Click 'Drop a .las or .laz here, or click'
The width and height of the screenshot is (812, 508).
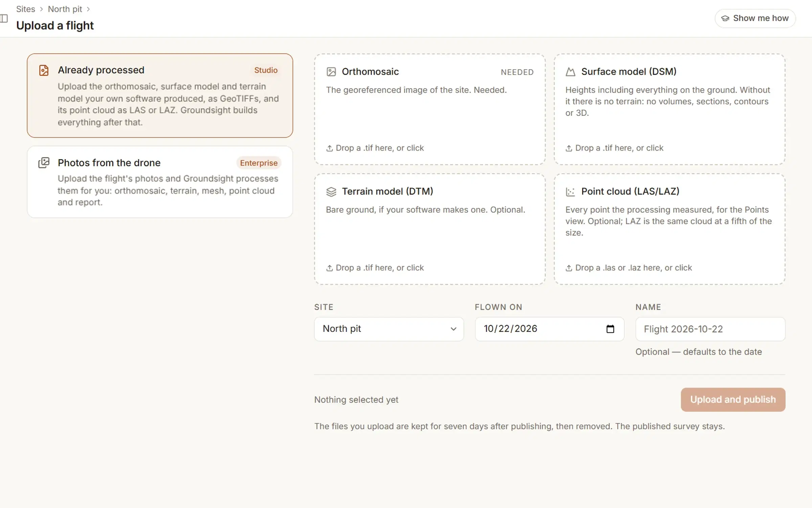(x=633, y=268)
